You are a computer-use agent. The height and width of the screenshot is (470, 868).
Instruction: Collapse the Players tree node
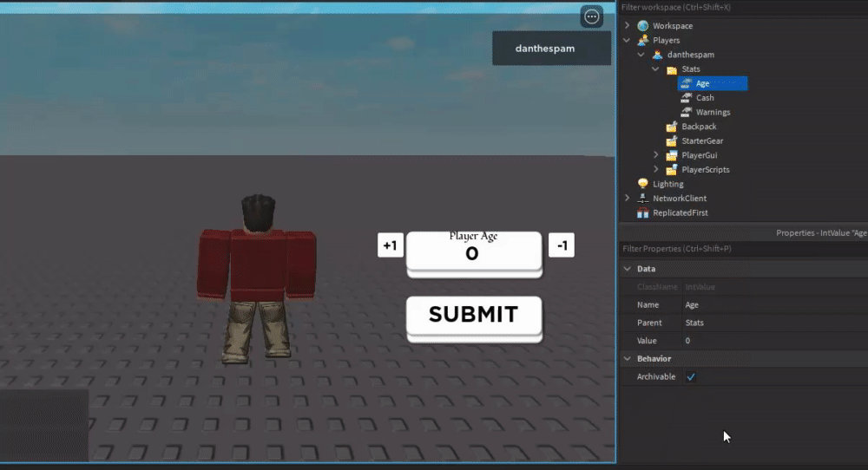point(627,40)
